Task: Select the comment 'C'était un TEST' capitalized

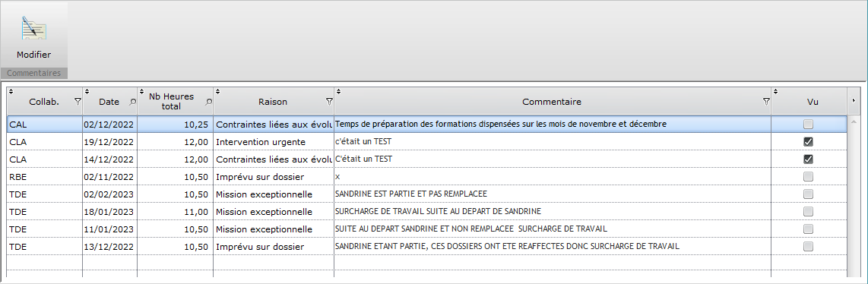Action: click(553, 159)
